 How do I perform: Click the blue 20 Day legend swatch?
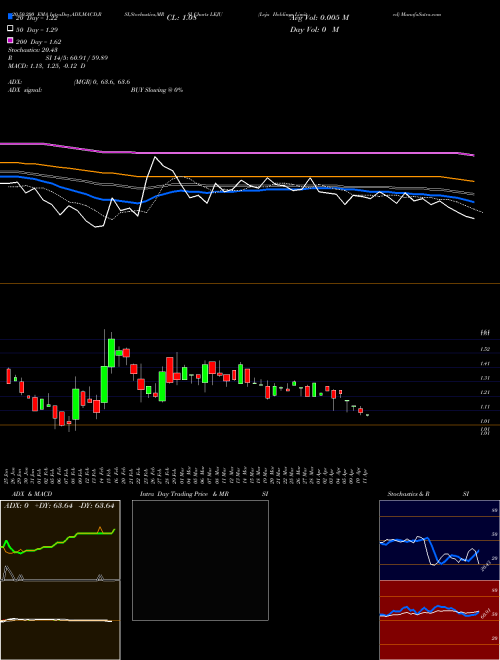click(10, 16)
